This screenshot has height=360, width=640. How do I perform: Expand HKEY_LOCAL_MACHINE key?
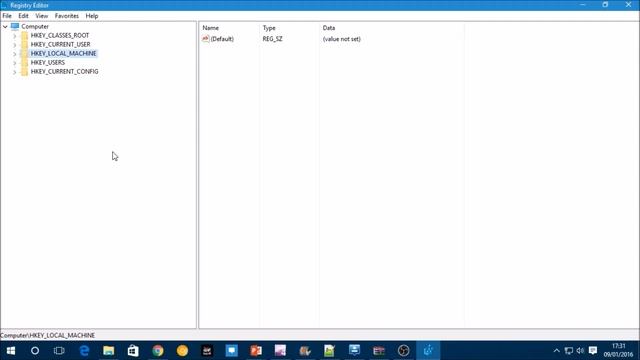(x=15, y=54)
